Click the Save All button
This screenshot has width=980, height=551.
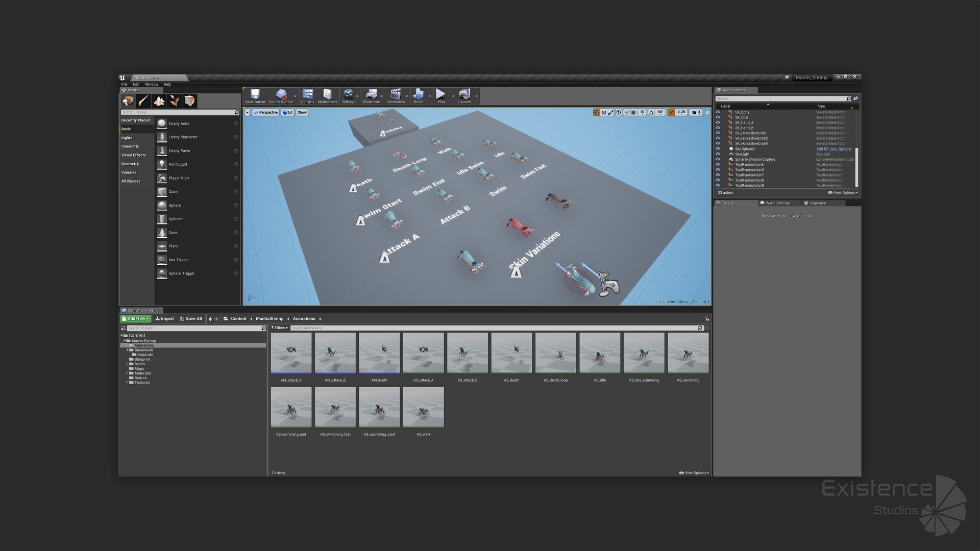click(191, 318)
